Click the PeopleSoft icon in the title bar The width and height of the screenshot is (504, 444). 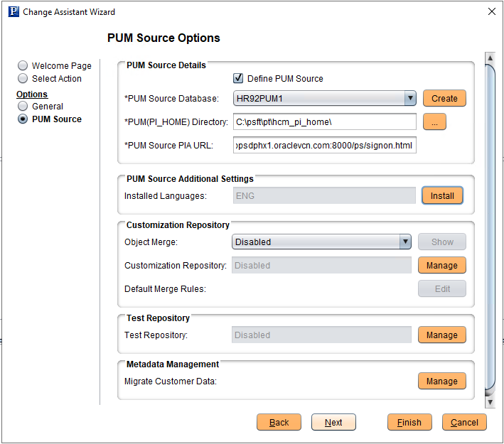point(12,12)
